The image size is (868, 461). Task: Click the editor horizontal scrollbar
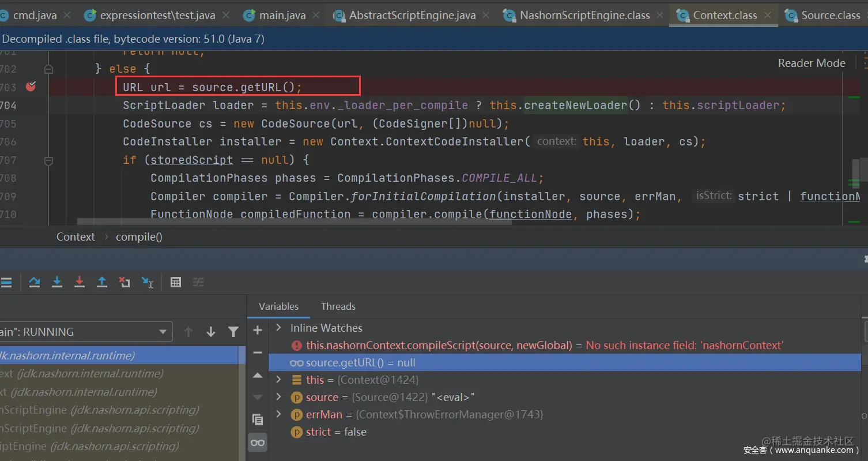pos(294,222)
